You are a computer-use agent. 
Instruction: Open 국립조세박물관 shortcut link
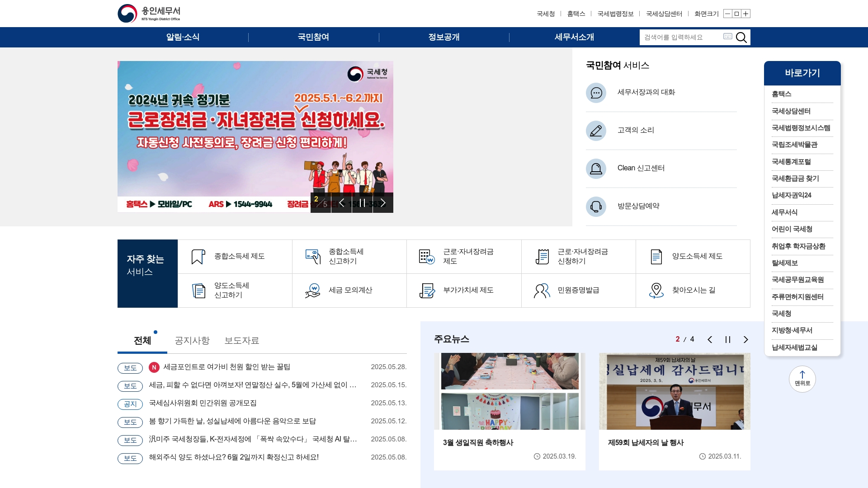click(x=794, y=145)
